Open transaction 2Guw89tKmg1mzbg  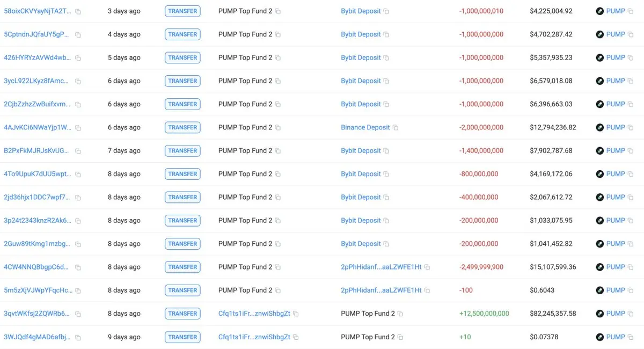coord(37,244)
